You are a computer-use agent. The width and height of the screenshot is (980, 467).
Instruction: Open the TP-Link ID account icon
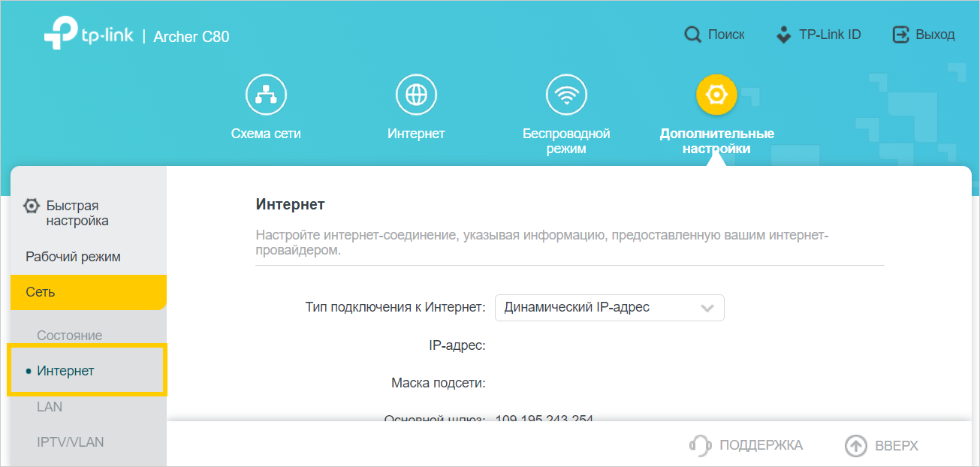783,35
